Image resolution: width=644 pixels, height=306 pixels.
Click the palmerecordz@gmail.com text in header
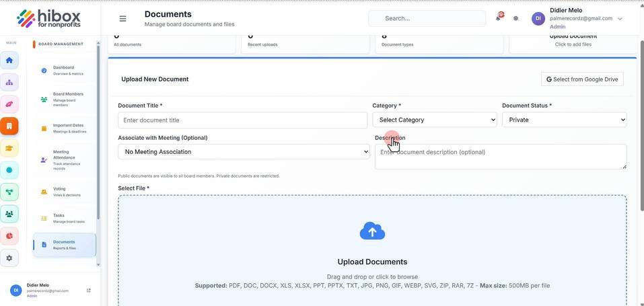point(581,18)
